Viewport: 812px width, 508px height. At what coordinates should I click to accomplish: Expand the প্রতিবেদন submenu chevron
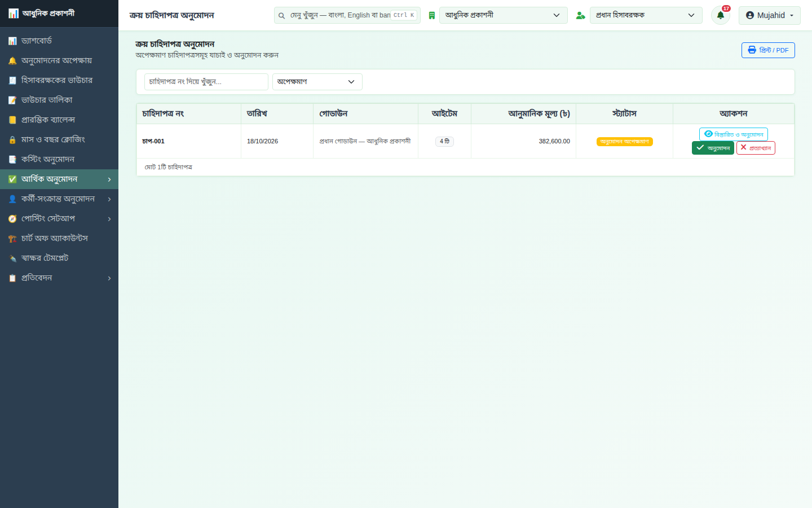109,278
